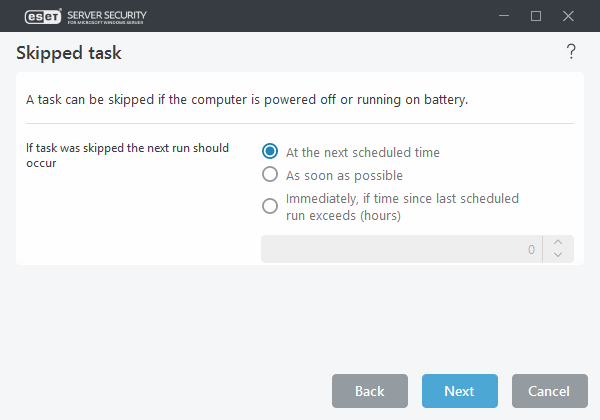Click the 'If task was skipped' label
This screenshot has height=420, width=600.
(x=127, y=155)
